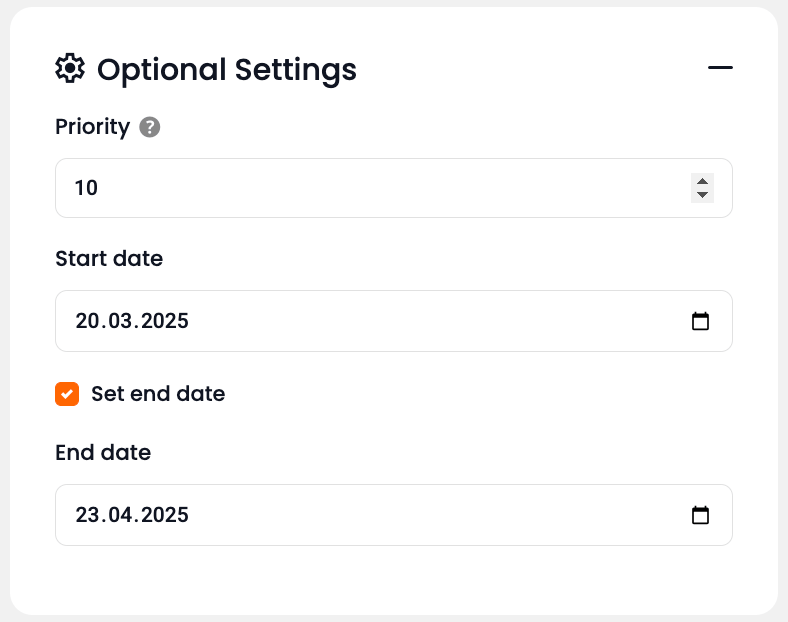Open the Start date calendar picker
Viewport: 788px width, 622px height.
pos(701,321)
